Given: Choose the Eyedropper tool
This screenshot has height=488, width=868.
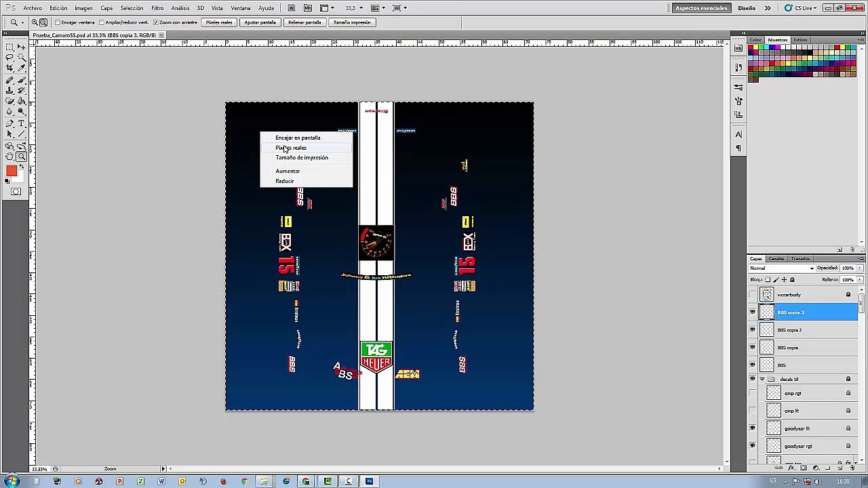Looking at the screenshot, I should click(x=22, y=68).
